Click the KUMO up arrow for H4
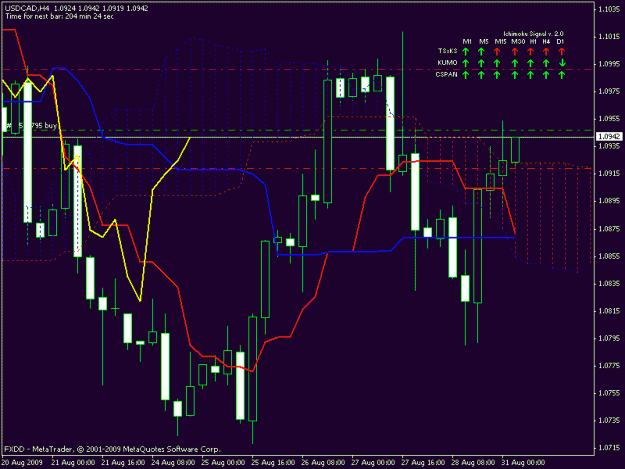The height and width of the screenshot is (469, 625). [x=546, y=63]
